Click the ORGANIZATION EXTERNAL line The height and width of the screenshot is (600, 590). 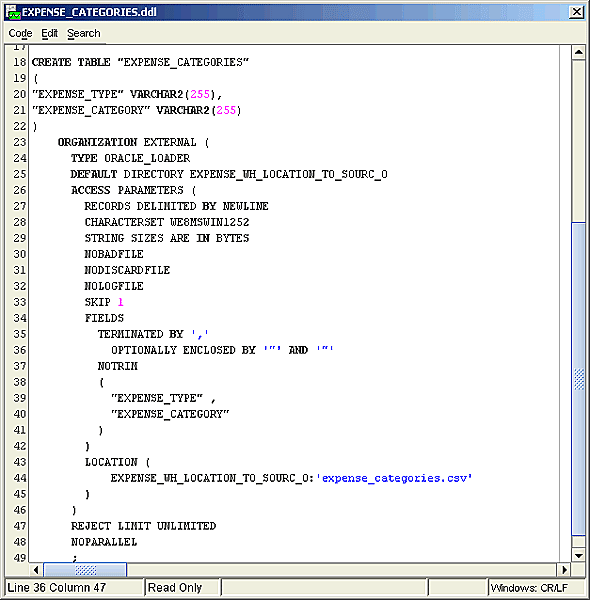(133, 142)
